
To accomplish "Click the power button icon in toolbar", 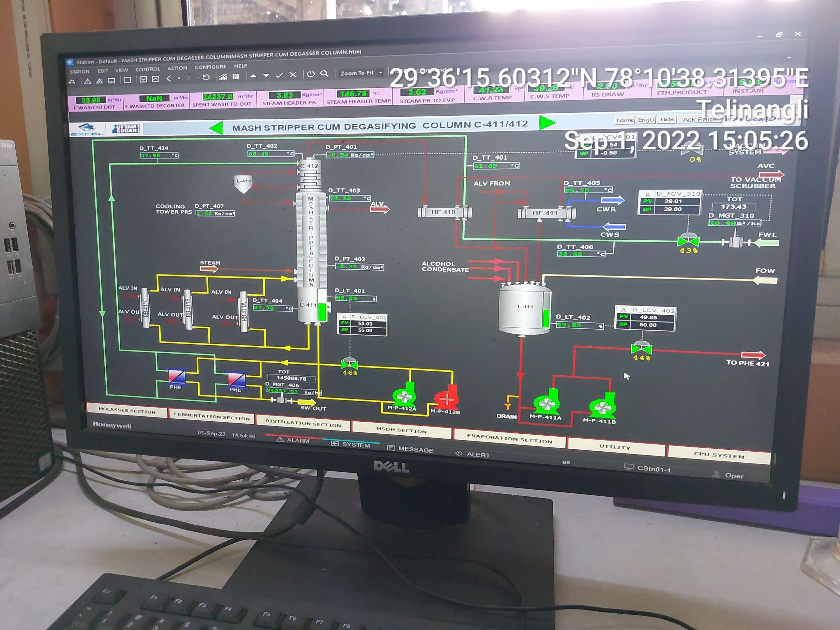I will click(x=311, y=74).
